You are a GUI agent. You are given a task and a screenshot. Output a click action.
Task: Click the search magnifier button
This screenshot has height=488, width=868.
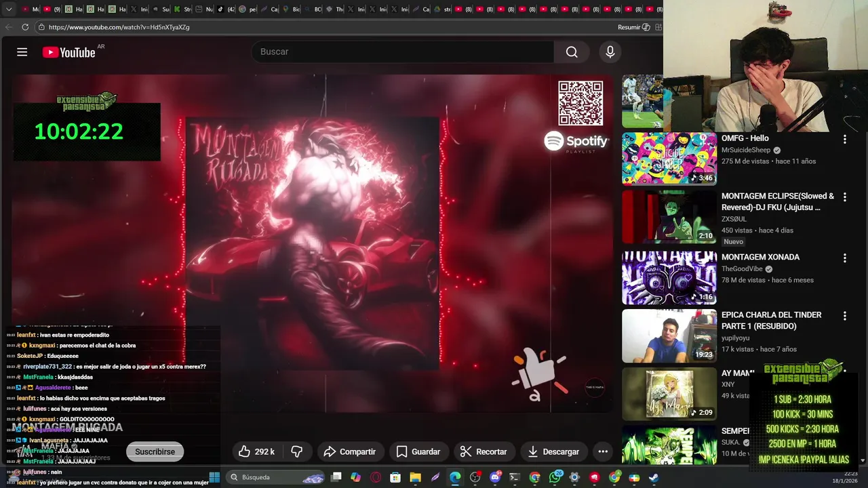(572, 52)
